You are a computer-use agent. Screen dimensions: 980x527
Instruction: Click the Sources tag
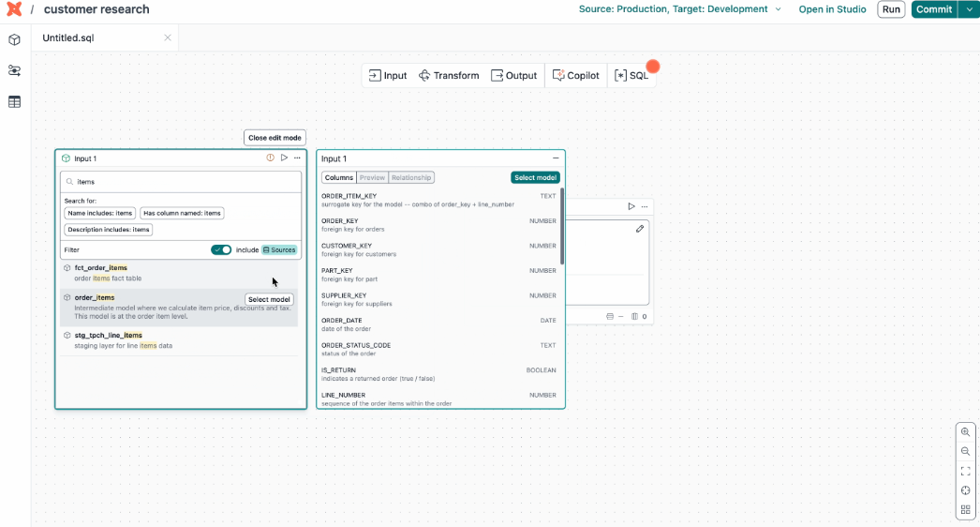tap(279, 249)
